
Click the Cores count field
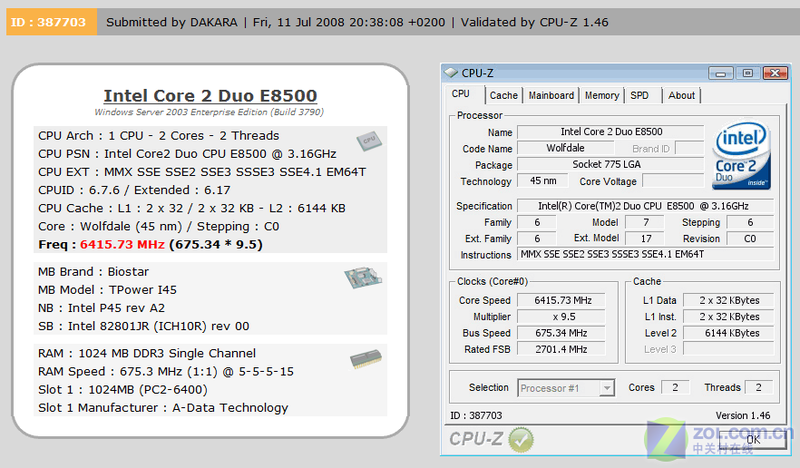[x=675, y=387]
